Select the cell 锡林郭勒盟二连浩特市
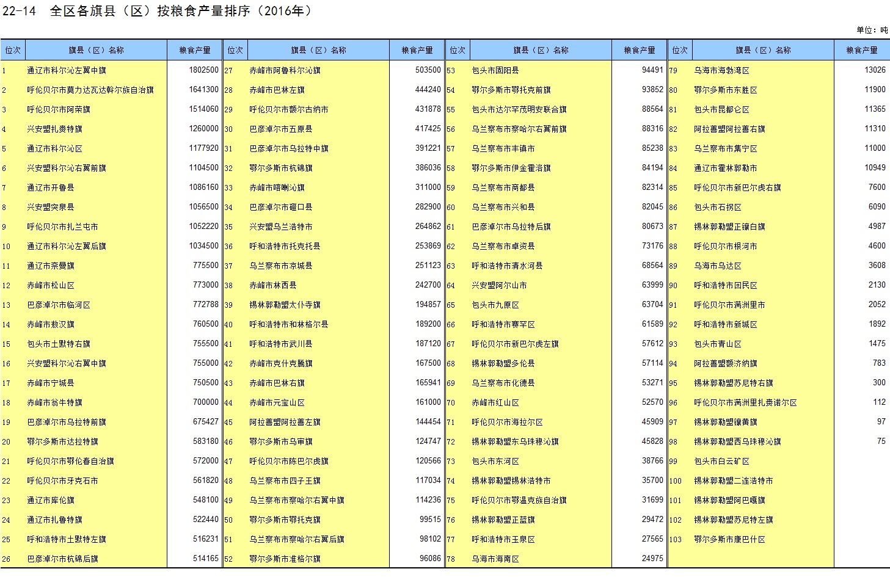 coord(733,481)
